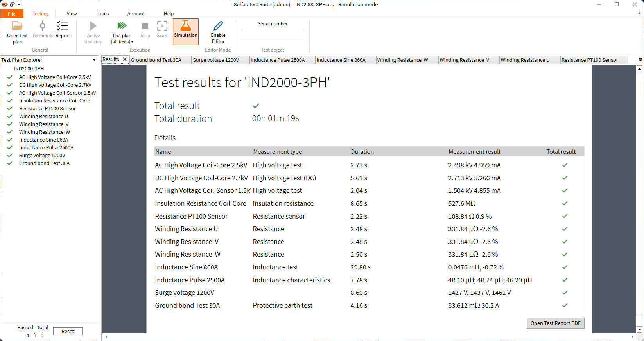Image resolution: width=644 pixels, height=341 pixels.
Task: Click the vertical scrollbar down arrow
Action: click(640, 330)
